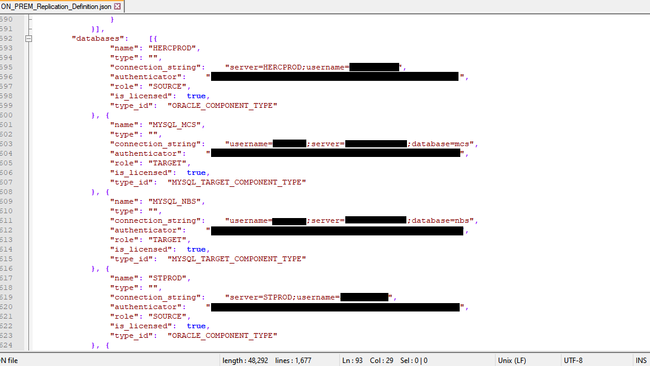The image size is (650, 366).
Task: Click "MYSQL_TARGET_COMPONENT_TYPE" under MYSQL_NBS
Action: click(x=237, y=259)
